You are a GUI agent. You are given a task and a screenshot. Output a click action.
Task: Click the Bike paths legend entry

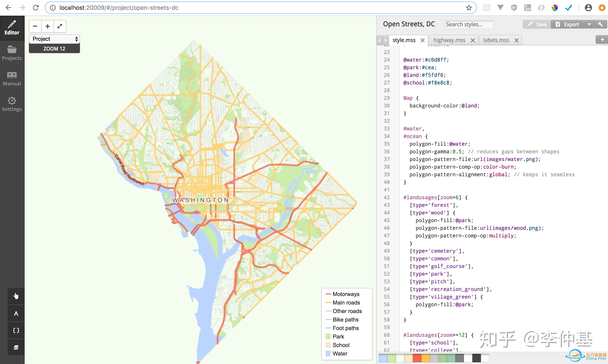click(342, 320)
